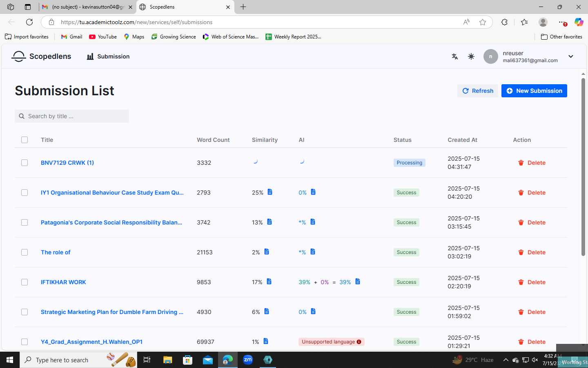Open browser settings and more menu
588x368 pixels.
tap(563, 22)
